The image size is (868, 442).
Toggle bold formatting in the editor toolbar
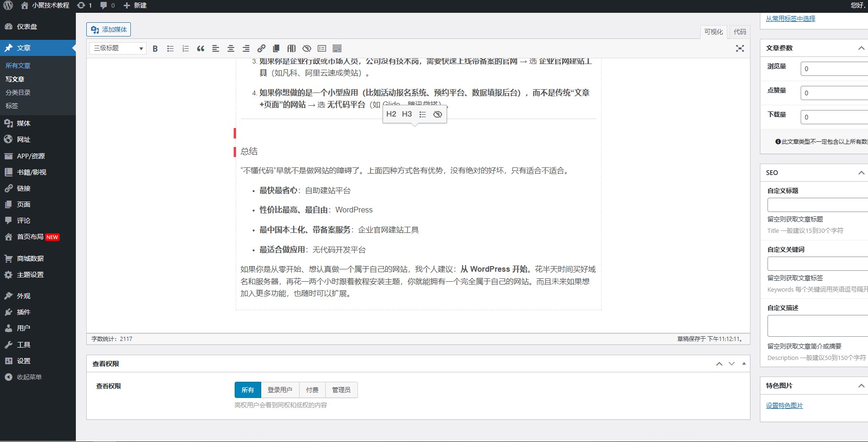click(x=155, y=48)
